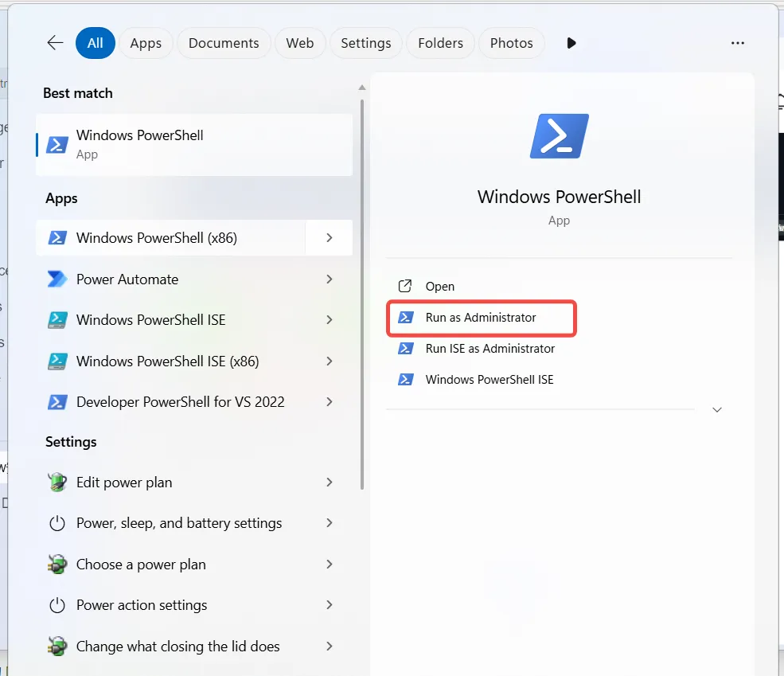This screenshot has height=676, width=784.
Task: Open the Power action settings result
Action: 194,605
